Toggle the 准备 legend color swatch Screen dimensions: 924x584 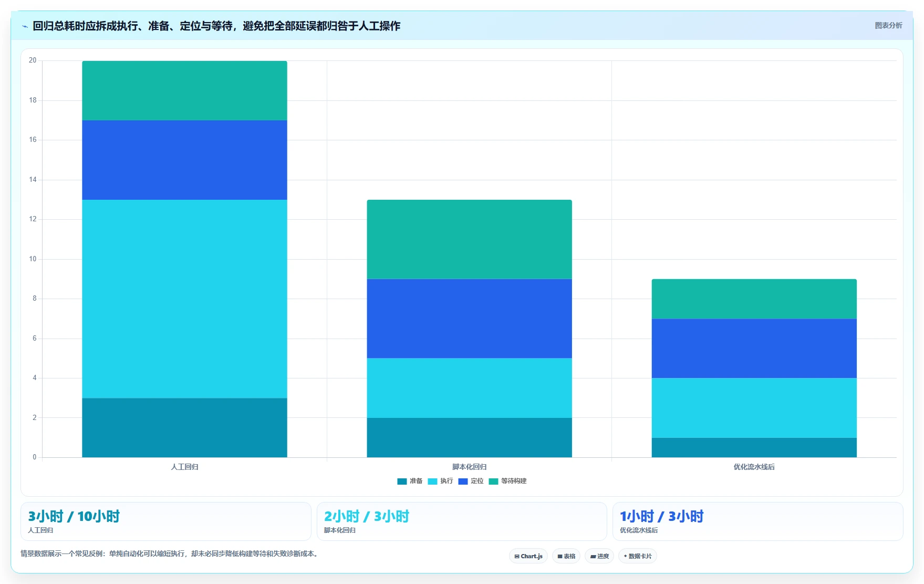click(x=402, y=481)
